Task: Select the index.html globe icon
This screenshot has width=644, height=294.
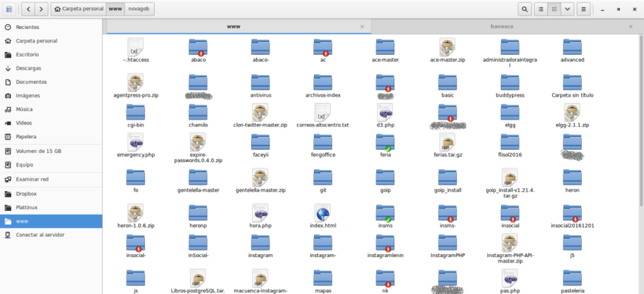Action: coord(323,213)
